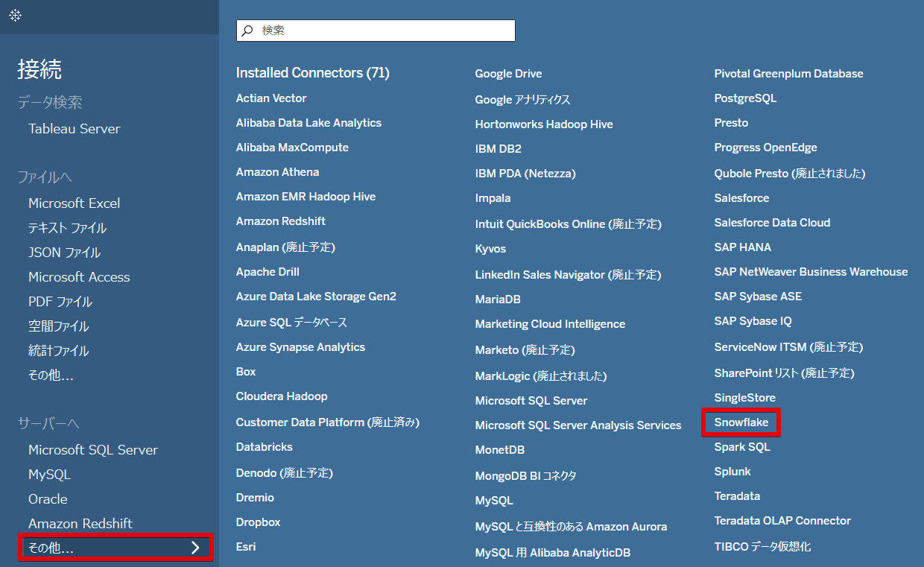Viewport: 924px width, 567px height.
Task: Choose MySQL in the left sidebar
Action: (x=49, y=475)
